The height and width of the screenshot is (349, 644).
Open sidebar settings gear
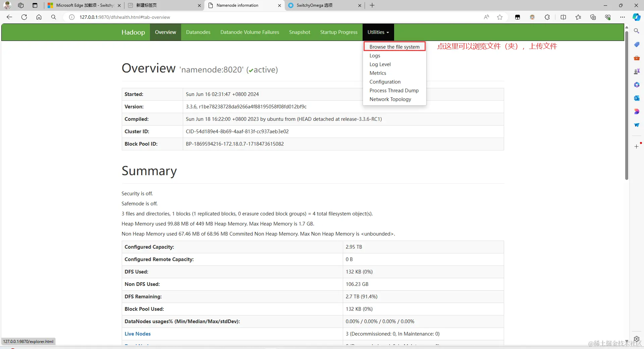(x=637, y=339)
